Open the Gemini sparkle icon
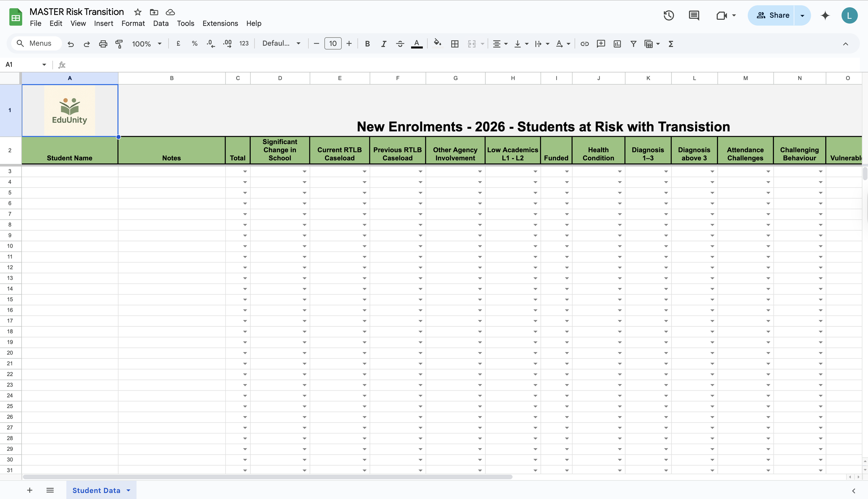This screenshot has height=499, width=868. 825,15
